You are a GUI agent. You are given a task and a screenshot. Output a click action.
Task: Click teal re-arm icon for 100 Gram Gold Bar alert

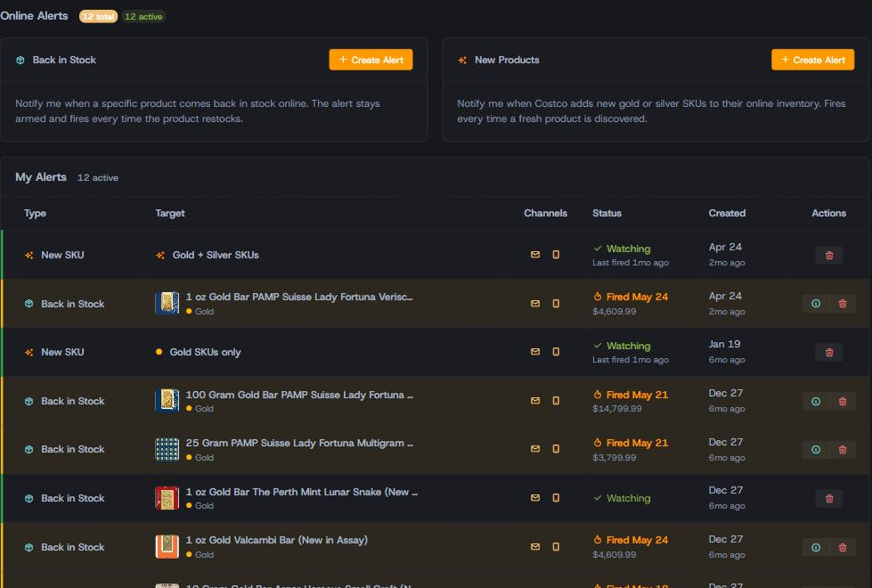click(x=816, y=401)
